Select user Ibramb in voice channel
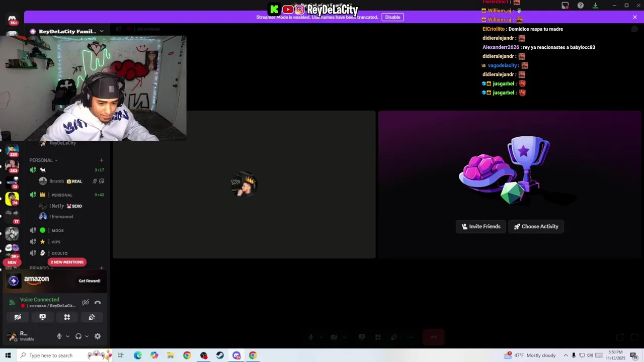644x362 pixels. tap(70, 181)
